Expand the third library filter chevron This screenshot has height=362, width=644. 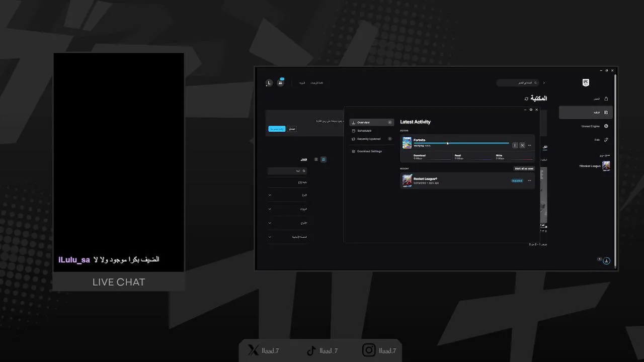click(x=270, y=223)
